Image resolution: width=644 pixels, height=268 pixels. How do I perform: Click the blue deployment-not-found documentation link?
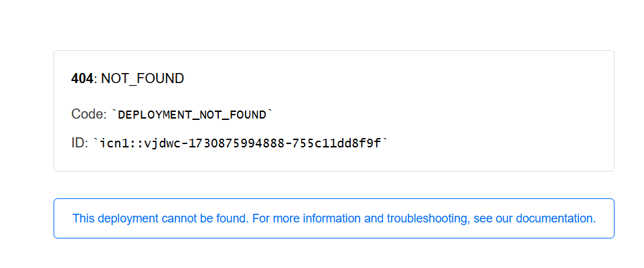click(333, 218)
